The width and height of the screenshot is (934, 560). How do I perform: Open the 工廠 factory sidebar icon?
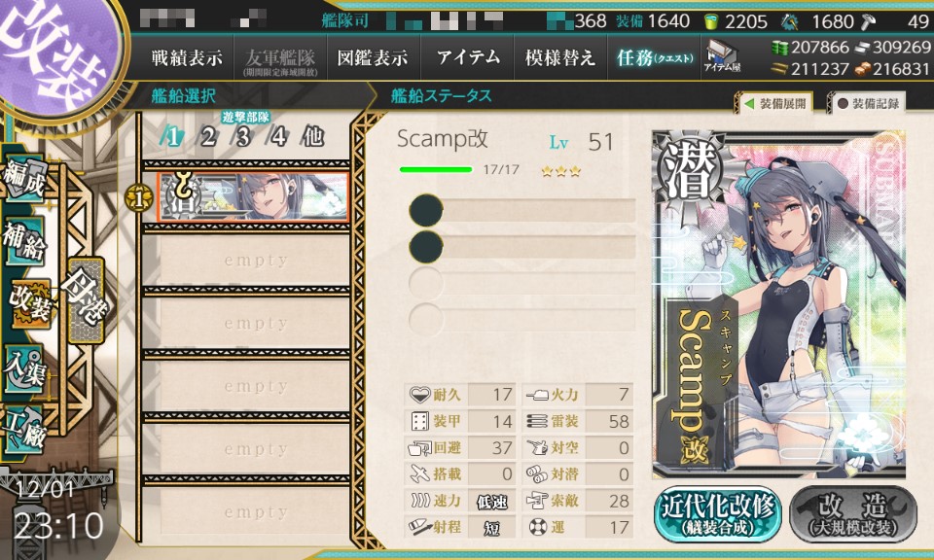click(25, 430)
